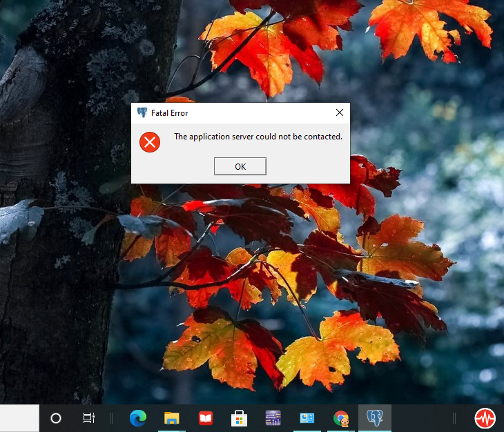Click the Cortana circle button
The width and height of the screenshot is (504, 432).
pos(56,418)
